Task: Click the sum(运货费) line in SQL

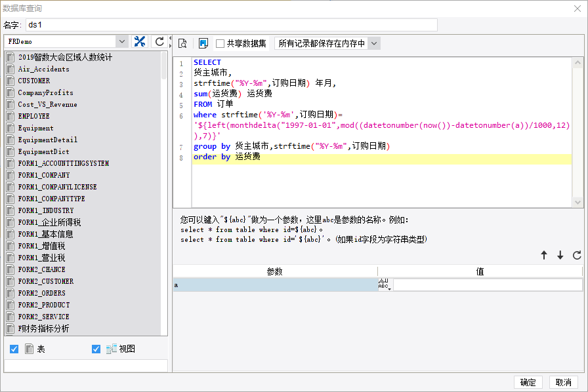Action: coord(233,93)
